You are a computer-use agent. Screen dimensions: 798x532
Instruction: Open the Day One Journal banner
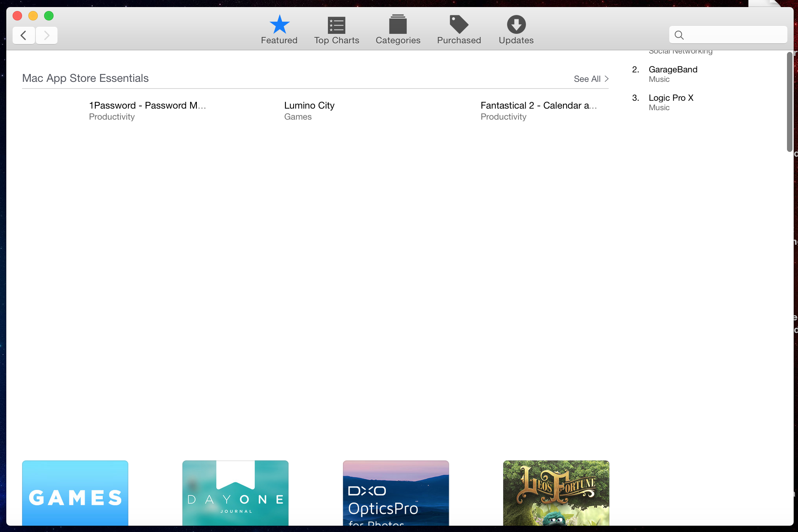(235, 493)
